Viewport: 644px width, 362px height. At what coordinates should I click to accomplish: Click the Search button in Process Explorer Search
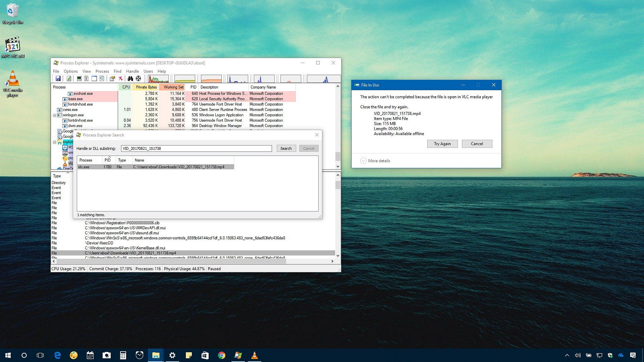286,148
